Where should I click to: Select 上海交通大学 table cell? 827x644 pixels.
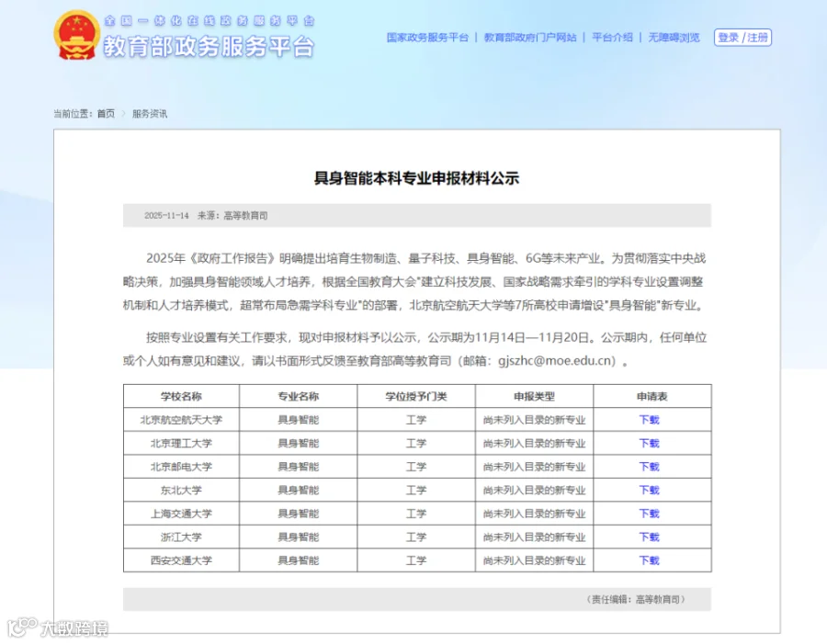[x=181, y=514]
